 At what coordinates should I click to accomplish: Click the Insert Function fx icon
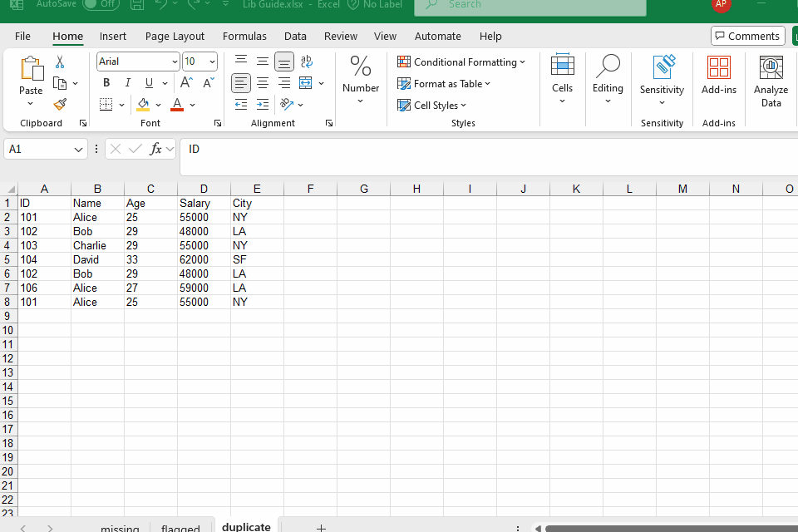point(155,149)
